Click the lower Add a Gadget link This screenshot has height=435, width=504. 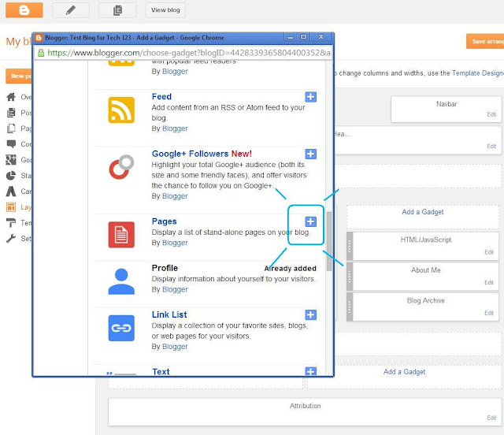(404, 372)
